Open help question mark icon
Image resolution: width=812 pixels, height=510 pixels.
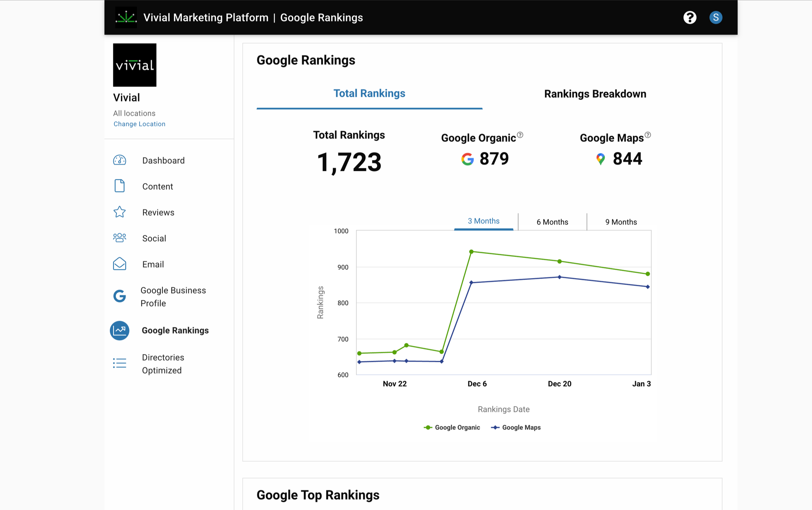pos(689,18)
